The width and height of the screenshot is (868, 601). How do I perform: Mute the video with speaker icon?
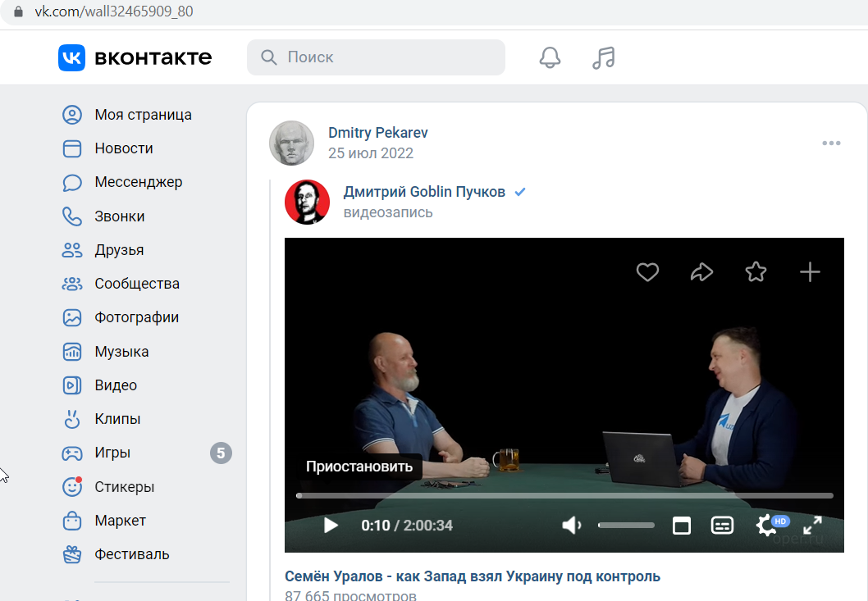click(572, 526)
